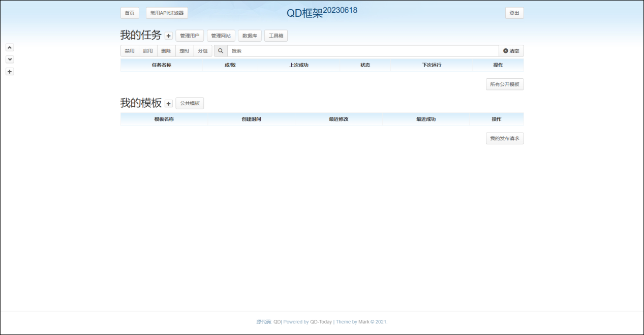Click the 禁用 disable button
644x335 pixels.
[130, 51]
